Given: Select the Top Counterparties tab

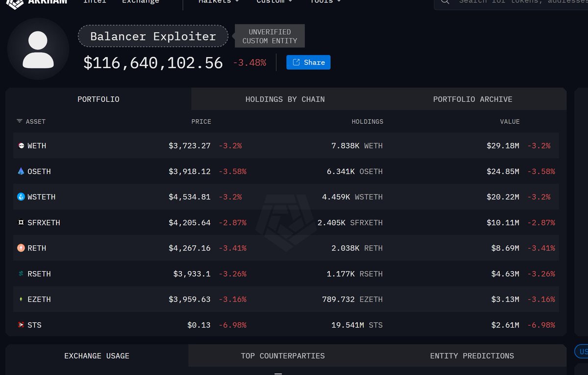Looking at the screenshot, I should [x=282, y=356].
